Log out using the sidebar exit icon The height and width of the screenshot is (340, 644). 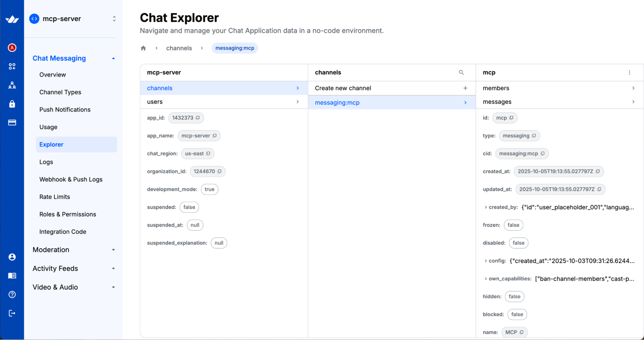pyautogui.click(x=12, y=313)
